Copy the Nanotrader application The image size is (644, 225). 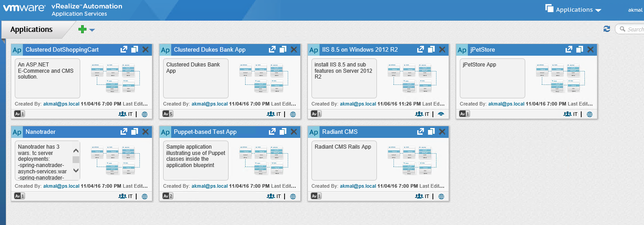coord(134,132)
